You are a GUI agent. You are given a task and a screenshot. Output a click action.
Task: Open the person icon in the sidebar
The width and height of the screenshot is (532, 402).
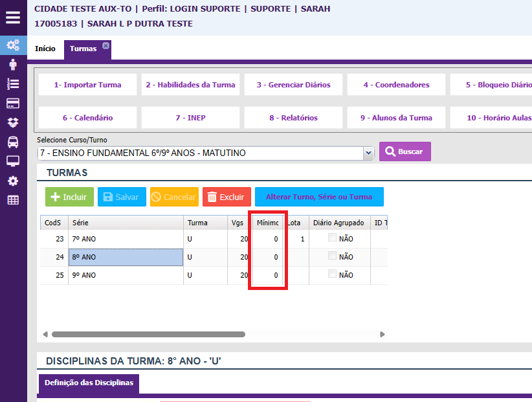click(13, 65)
